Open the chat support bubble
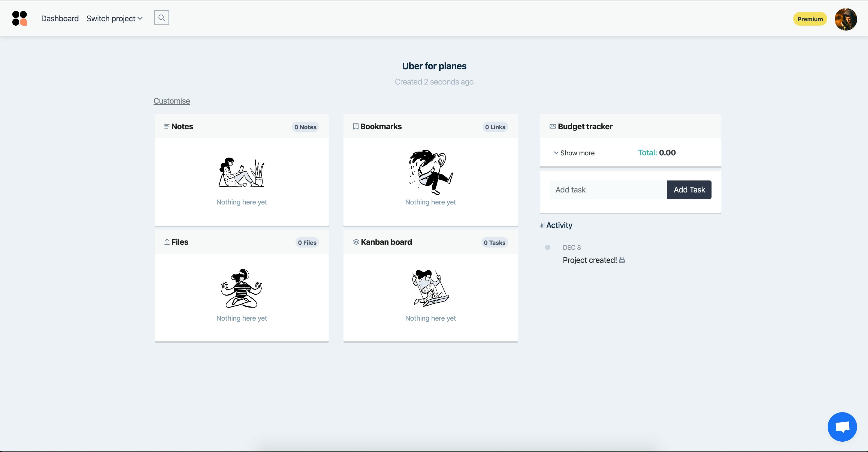This screenshot has width=868, height=452. [842, 426]
